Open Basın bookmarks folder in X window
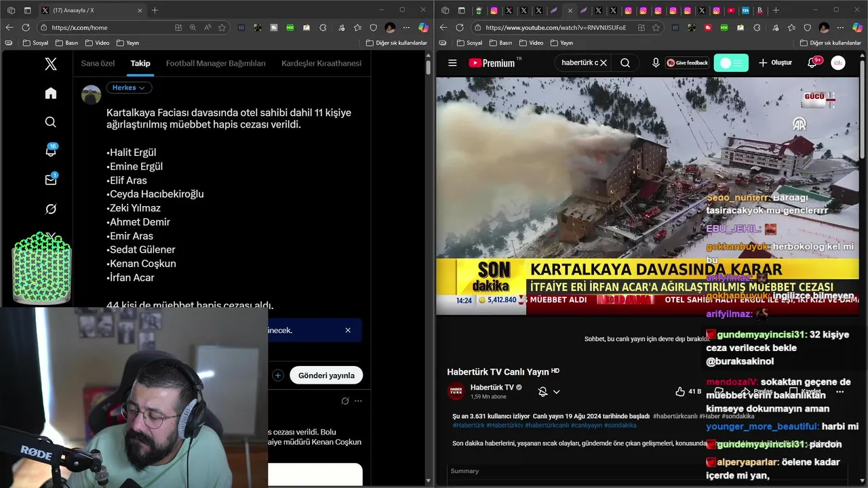 pos(66,43)
